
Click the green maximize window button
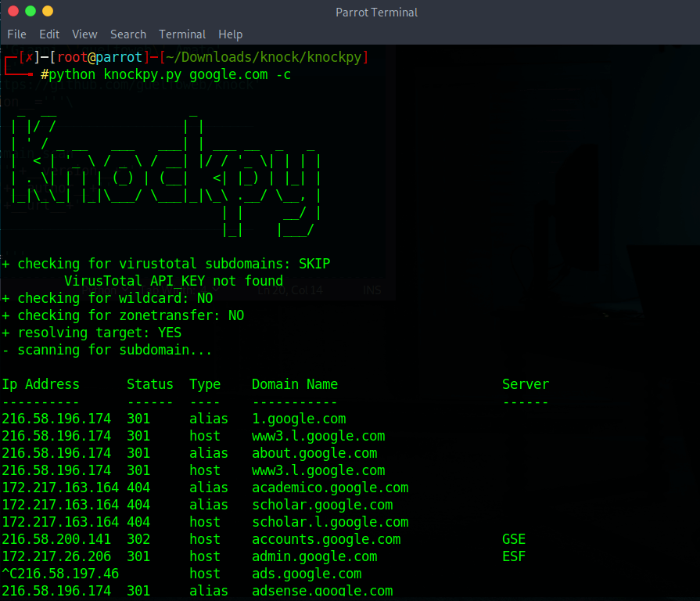[x=31, y=11]
